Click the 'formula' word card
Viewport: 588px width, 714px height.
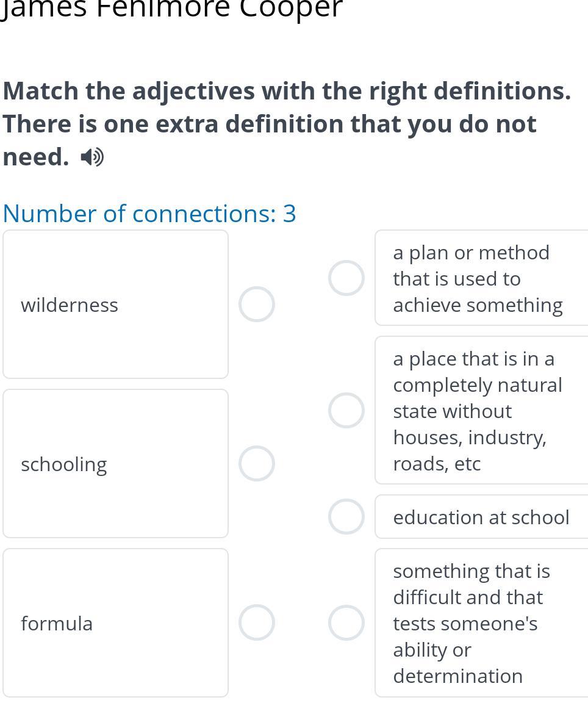pyautogui.click(x=115, y=623)
